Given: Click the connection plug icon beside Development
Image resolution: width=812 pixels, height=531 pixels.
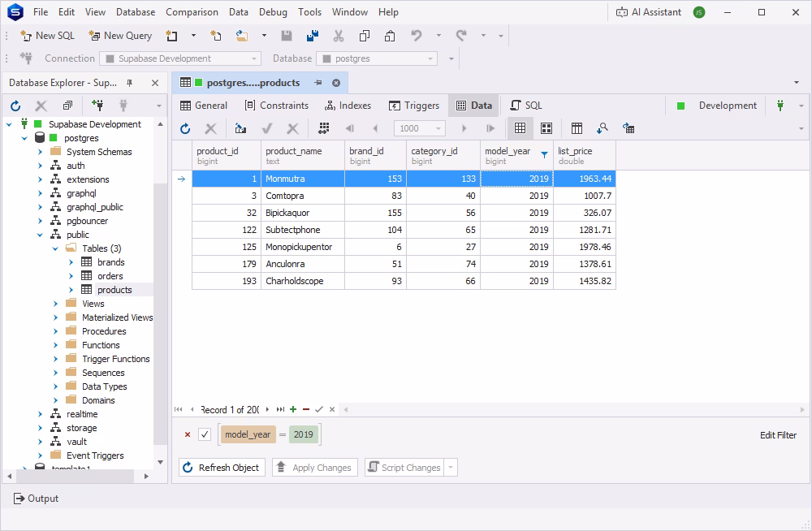Looking at the screenshot, I should (x=780, y=106).
